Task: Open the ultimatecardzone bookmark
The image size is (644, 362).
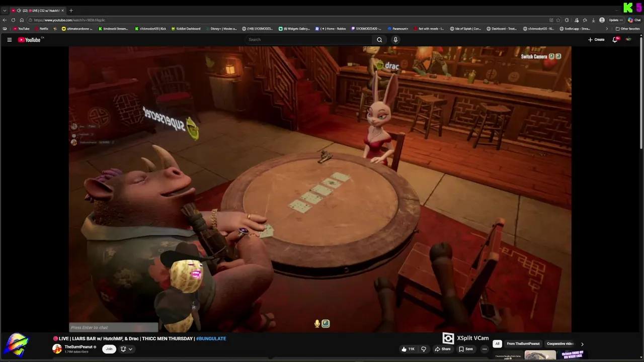Action: tap(77, 29)
